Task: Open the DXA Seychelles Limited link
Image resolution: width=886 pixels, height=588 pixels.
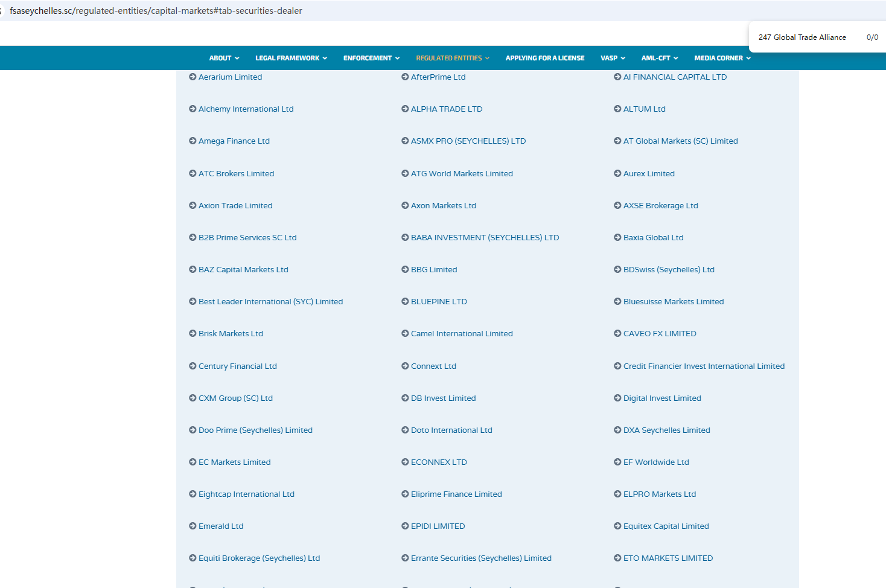Action: [667, 430]
